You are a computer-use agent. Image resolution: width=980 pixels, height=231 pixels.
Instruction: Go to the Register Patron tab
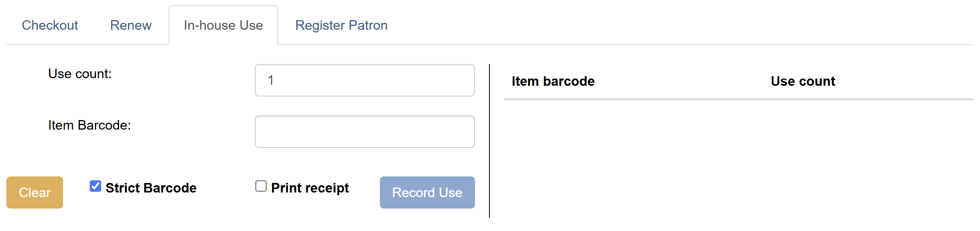(341, 25)
